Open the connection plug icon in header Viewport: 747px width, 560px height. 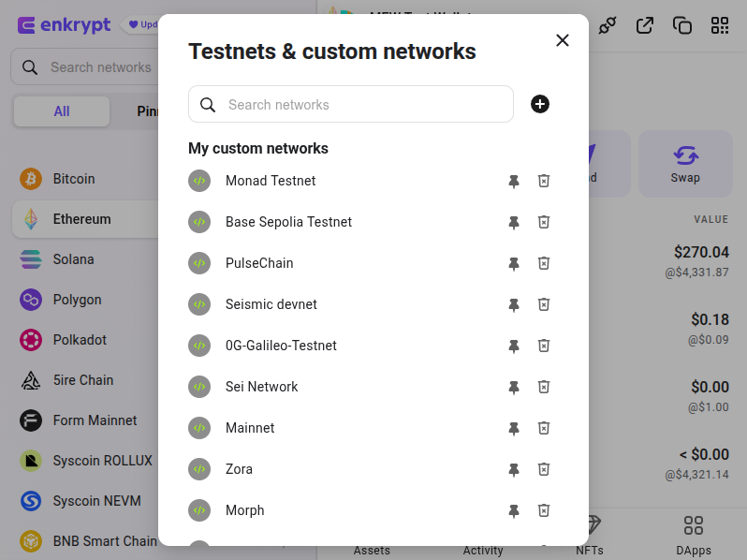pos(608,25)
